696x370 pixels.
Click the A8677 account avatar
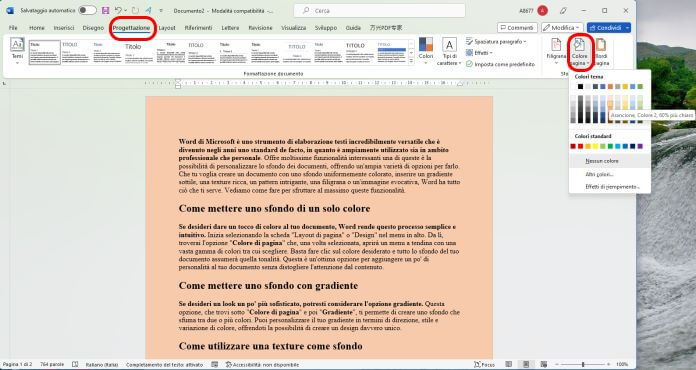pos(542,10)
